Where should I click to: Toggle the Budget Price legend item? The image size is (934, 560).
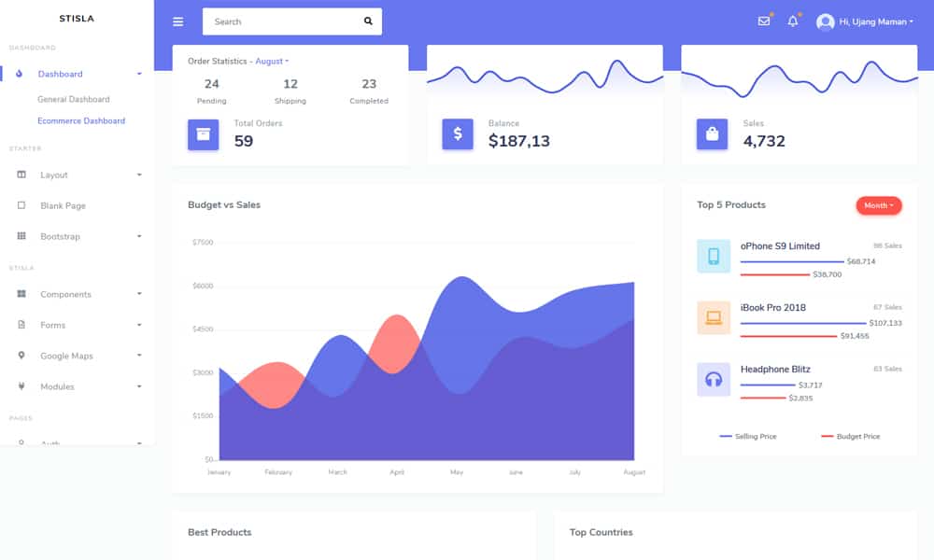(x=850, y=437)
